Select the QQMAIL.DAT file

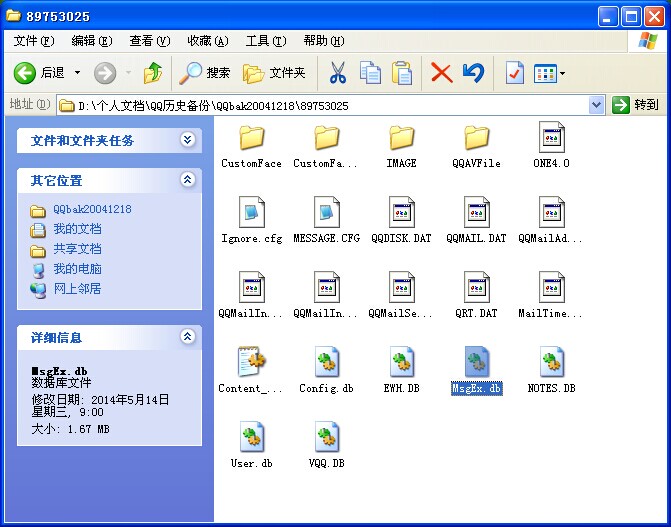476,220
